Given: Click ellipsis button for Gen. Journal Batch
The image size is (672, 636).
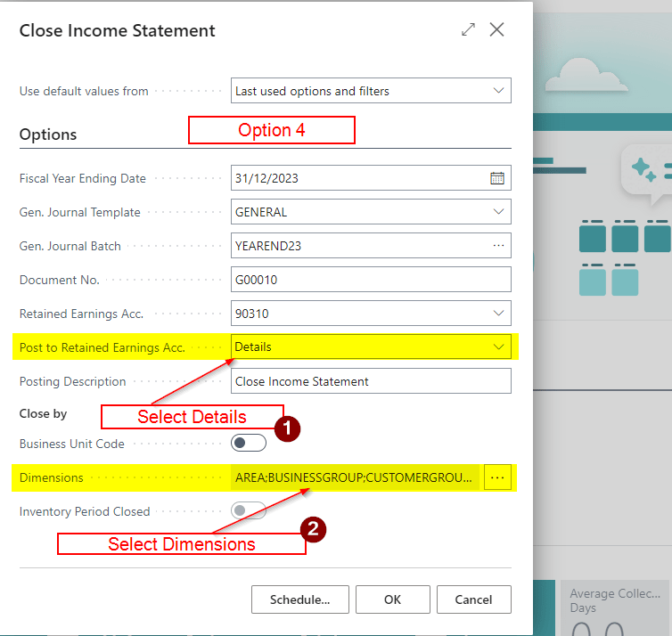Looking at the screenshot, I should pyautogui.click(x=497, y=246).
